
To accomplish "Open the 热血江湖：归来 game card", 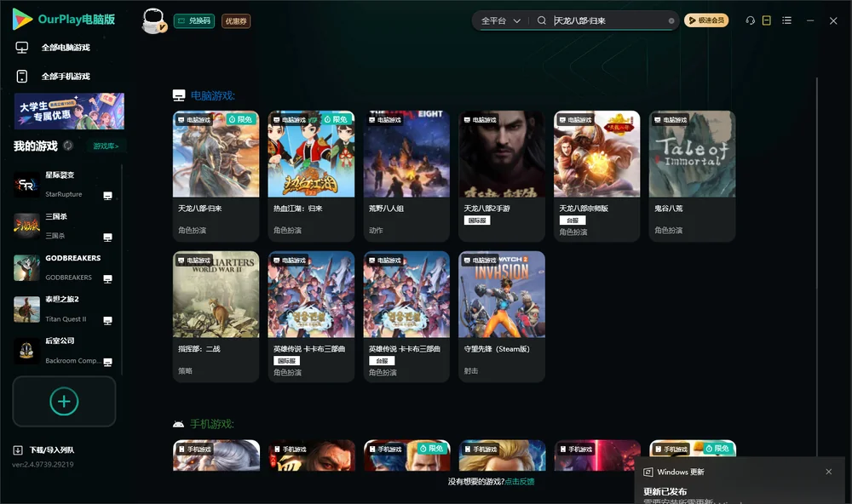I will pos(311,176).
